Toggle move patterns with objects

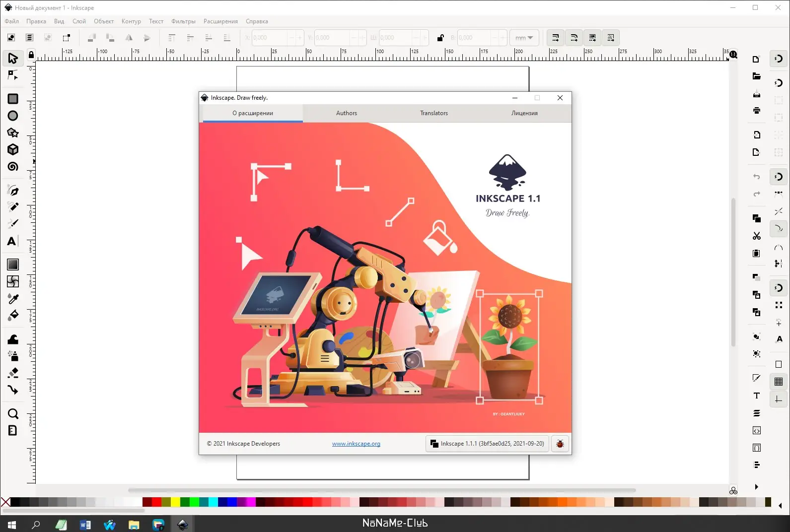click(x=610, y=38)
